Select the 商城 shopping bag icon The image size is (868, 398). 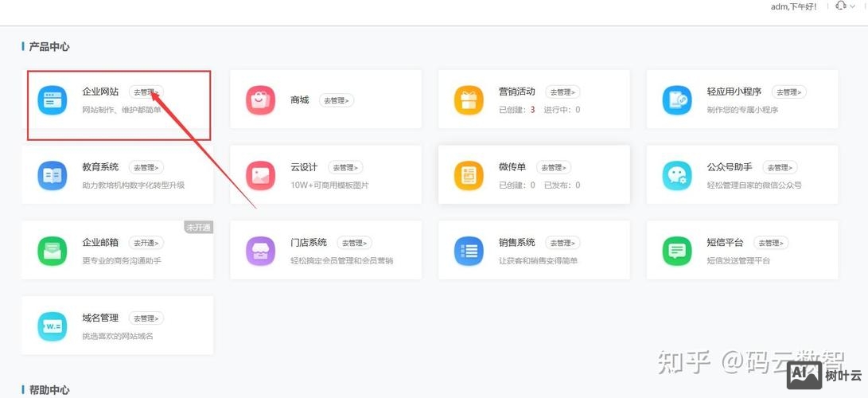(260, 100)
